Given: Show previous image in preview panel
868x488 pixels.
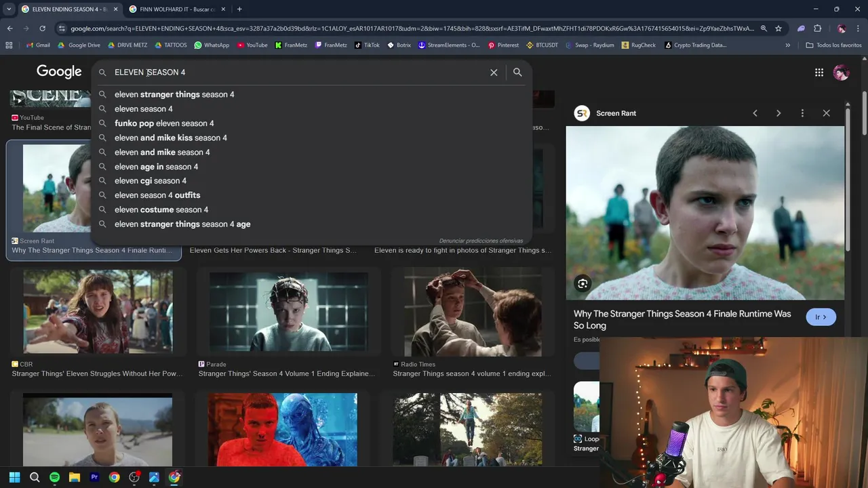Looking at the screenshot, I should pos(755,113).
